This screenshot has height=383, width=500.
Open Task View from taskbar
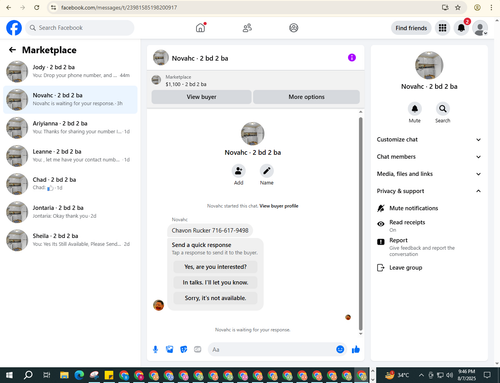47,375
